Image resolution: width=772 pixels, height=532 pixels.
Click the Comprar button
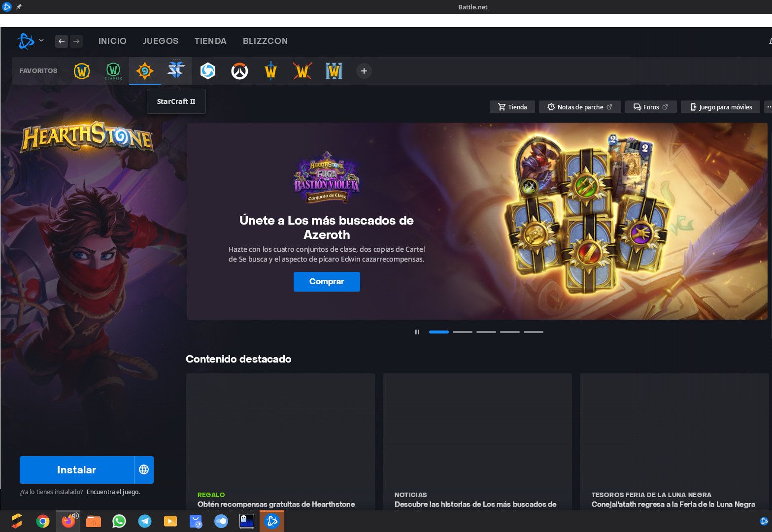327,282
